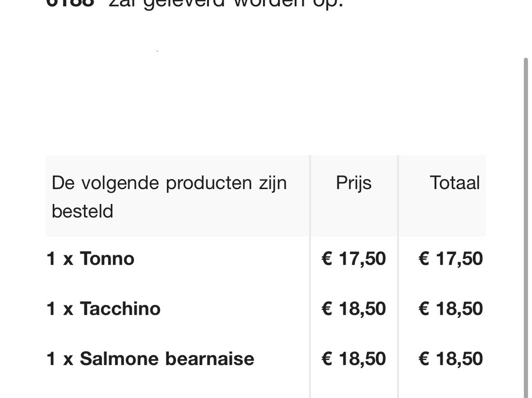Click the divider between Prijs and Totaal headers
Screen dimensions: 532x398
click(398, 196)
